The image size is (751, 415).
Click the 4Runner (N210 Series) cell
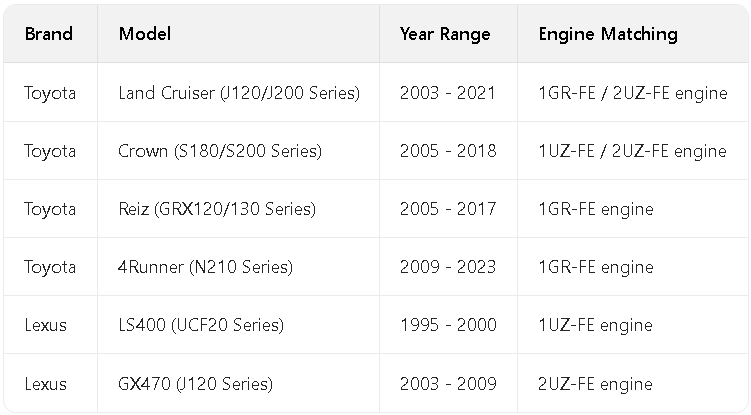tap(205, 267)
